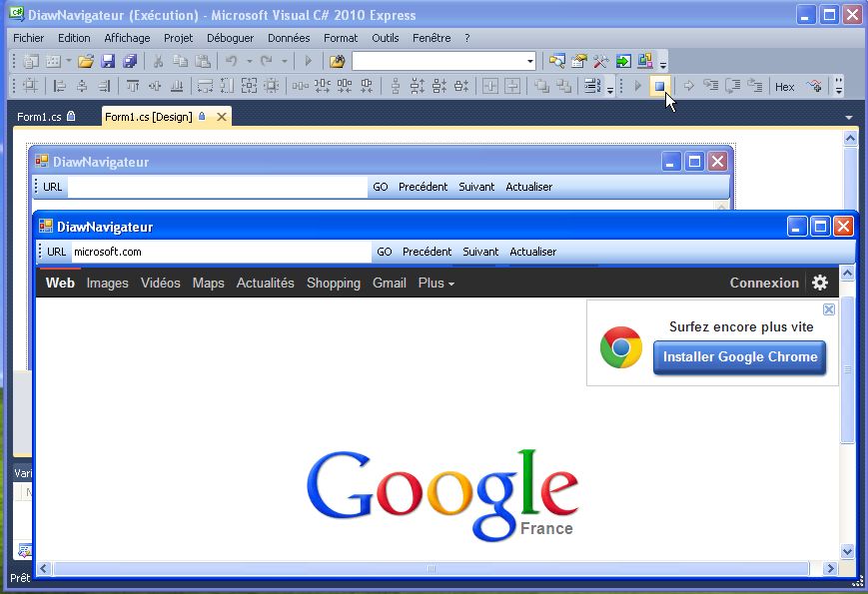Click the Hex display button
Viewport: 868px width, 594px height.
[784, 86]
